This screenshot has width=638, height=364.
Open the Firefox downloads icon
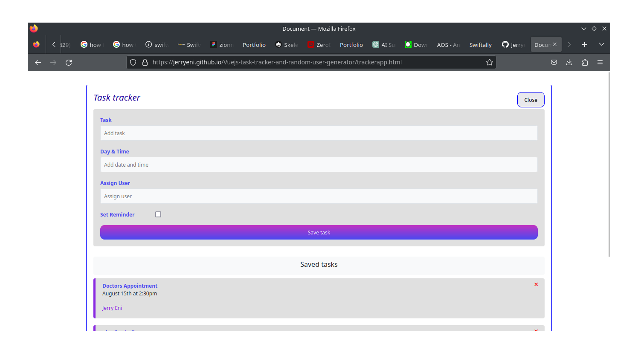click(x=569, y=62)
